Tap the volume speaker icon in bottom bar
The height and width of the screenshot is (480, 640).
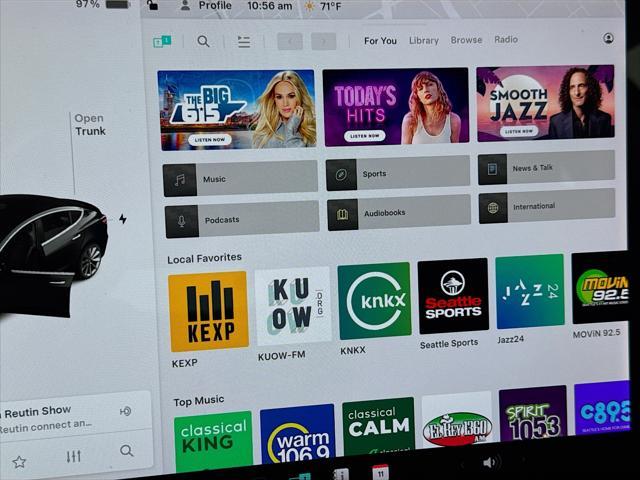click(x=491, y=462)
